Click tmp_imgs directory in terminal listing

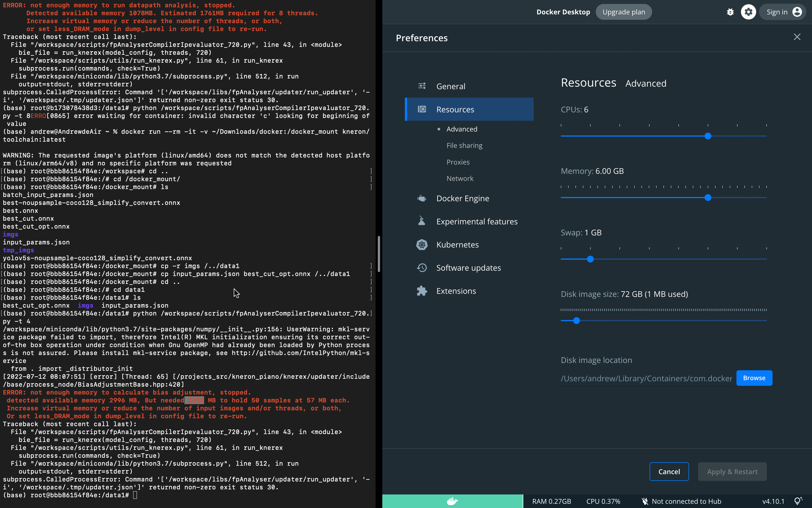click(18, 250)
